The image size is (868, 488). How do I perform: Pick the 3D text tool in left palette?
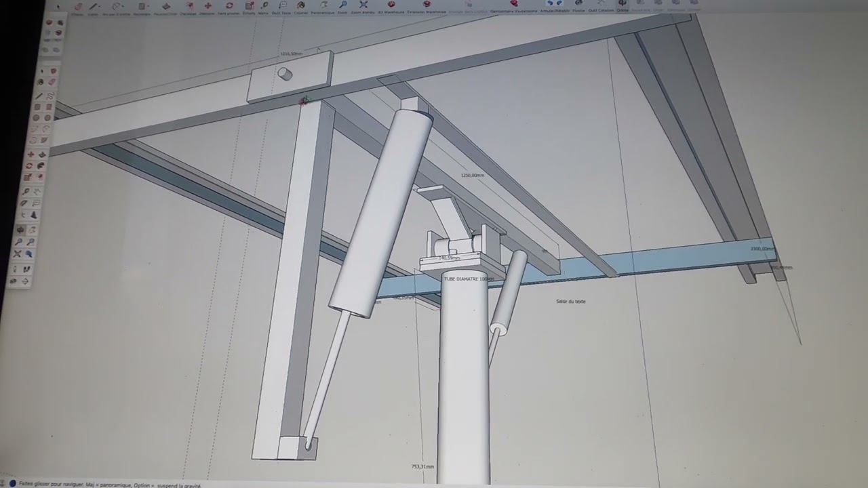(x=35, y=214)
